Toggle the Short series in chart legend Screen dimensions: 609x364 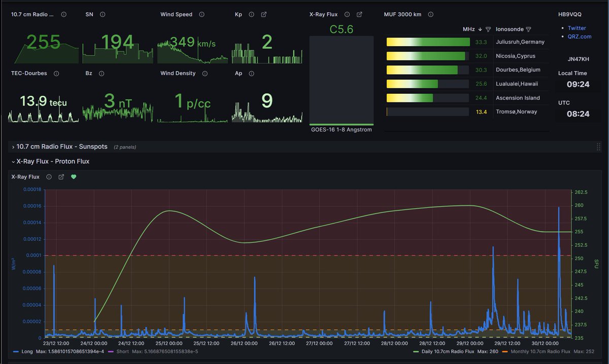pyautogui.click(x=122, y=351)
